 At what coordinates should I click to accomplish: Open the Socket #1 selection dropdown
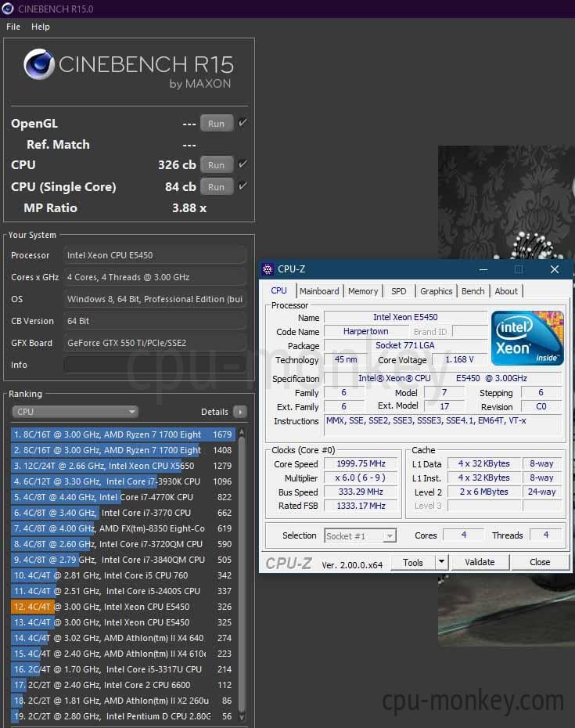[360, 535]
